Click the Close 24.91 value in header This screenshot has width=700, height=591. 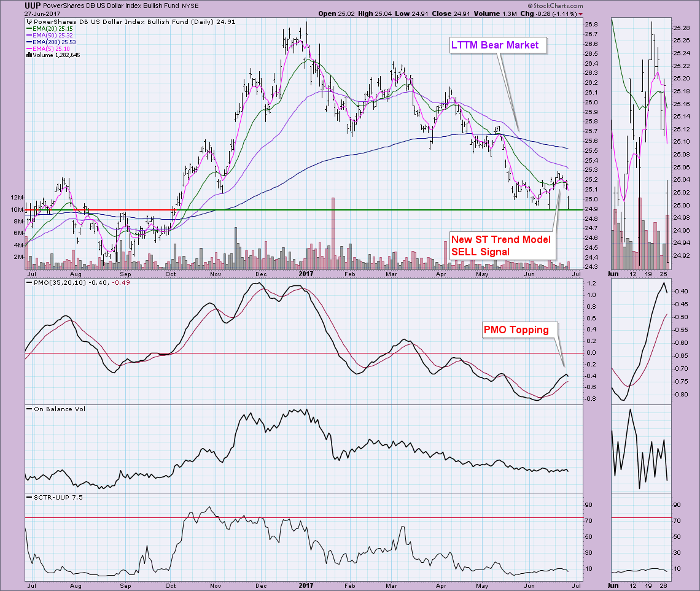pyautogui.click(x=451, y=14)
